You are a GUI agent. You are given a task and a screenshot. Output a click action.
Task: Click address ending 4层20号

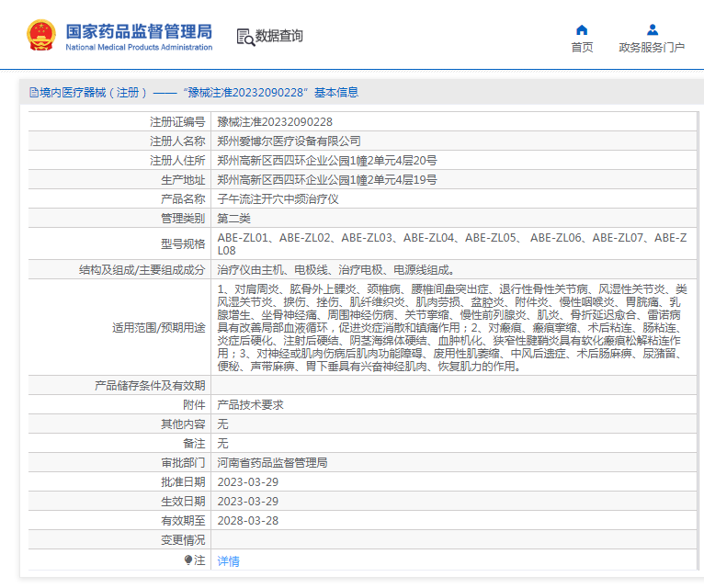[x=327, y=160]
